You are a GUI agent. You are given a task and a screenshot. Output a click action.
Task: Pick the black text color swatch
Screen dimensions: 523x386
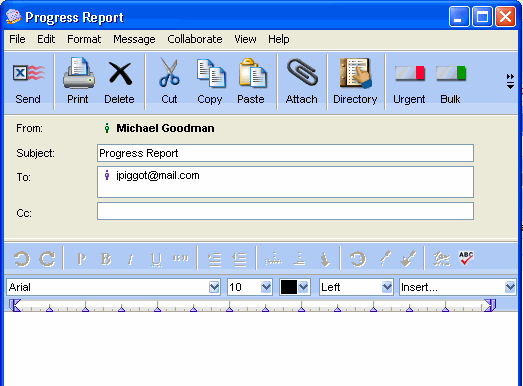289,287
